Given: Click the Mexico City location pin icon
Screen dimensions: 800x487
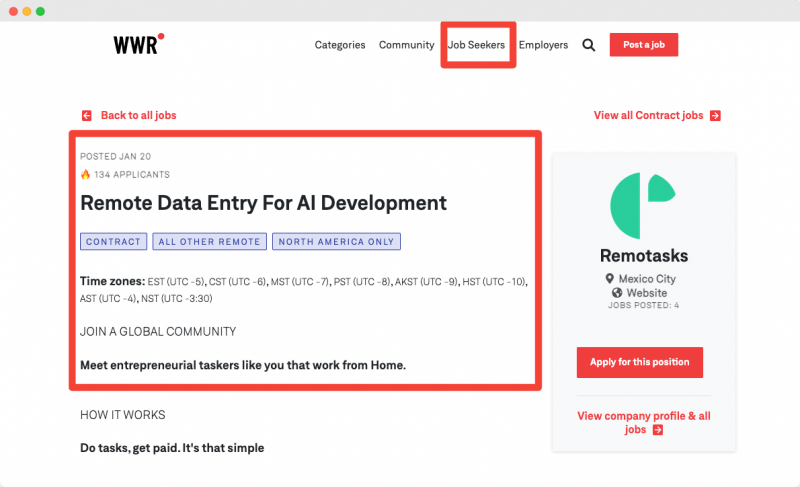Looking at the screenshot, I should pos(609,278).
